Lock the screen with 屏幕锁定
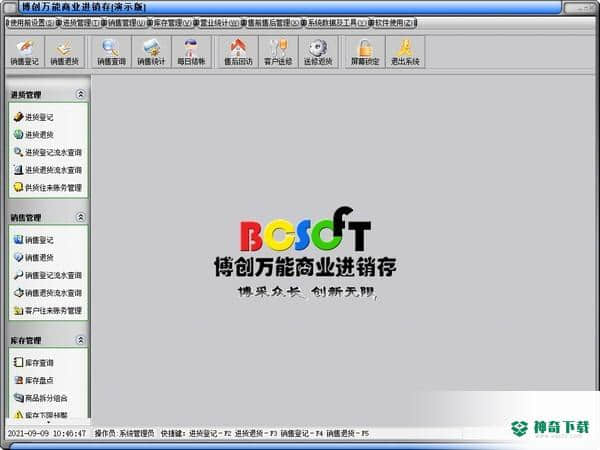This screenshot has height=450, width=600. [365, 52]
